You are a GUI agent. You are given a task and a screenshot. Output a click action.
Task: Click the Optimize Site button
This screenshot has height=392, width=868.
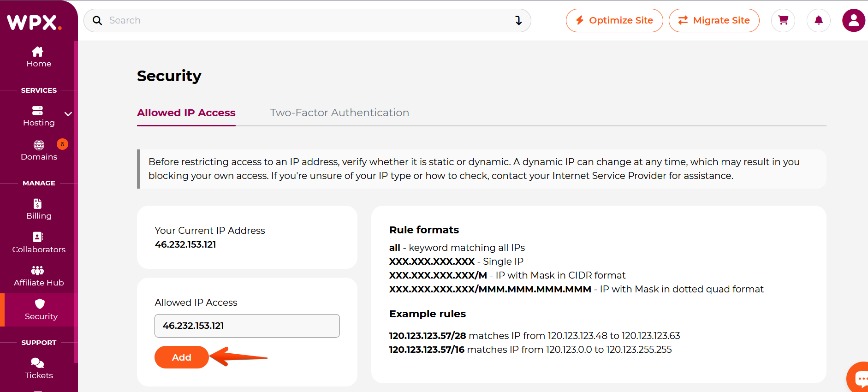coord(614,20)
